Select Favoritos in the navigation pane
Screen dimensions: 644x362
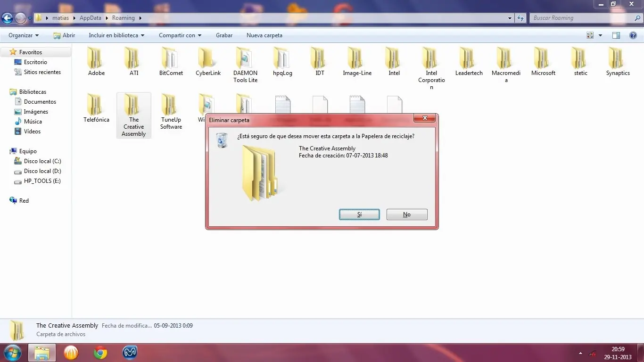coord(31,52)
